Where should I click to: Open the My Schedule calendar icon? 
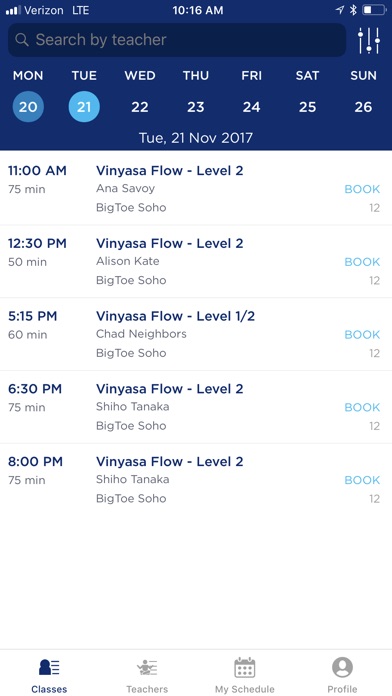click(245, 667)
